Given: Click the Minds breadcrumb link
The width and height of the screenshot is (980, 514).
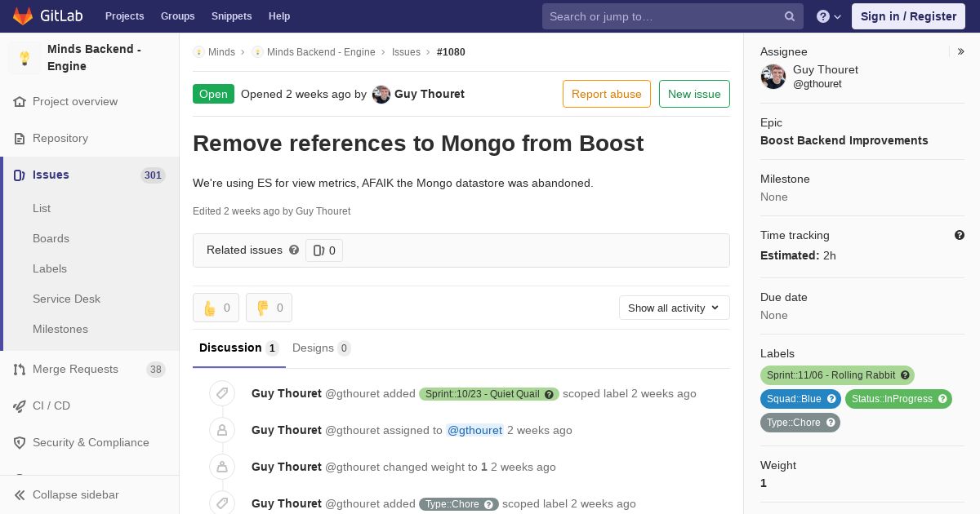Looking at the screenshot, I should 221,52.
